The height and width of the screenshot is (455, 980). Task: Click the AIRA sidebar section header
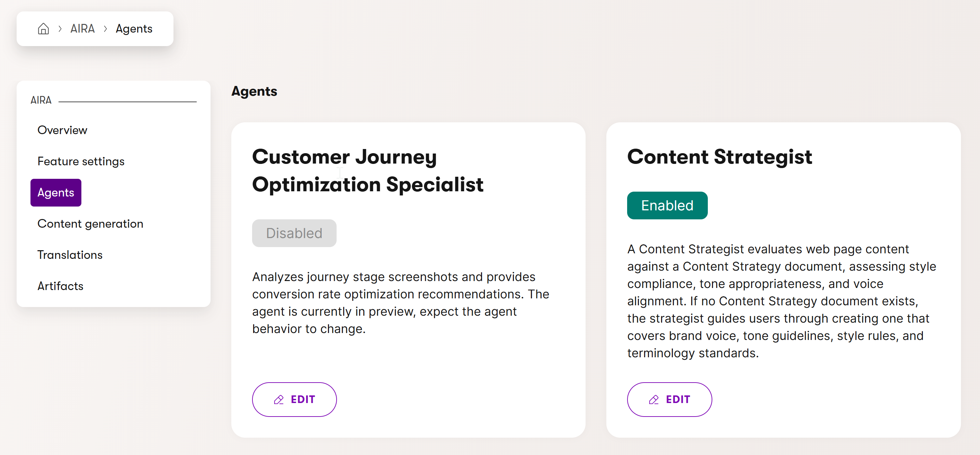point(41,100)
